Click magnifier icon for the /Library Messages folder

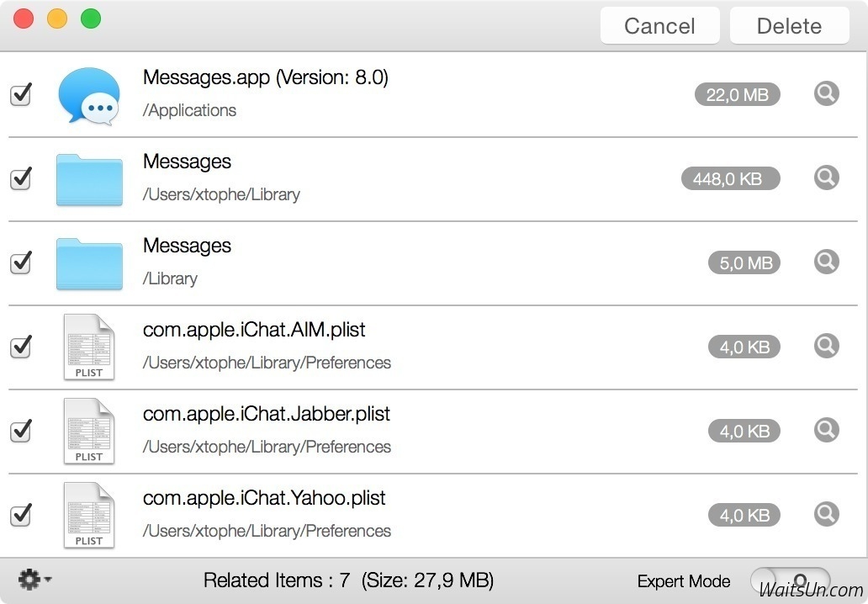(x=827, y=262)
